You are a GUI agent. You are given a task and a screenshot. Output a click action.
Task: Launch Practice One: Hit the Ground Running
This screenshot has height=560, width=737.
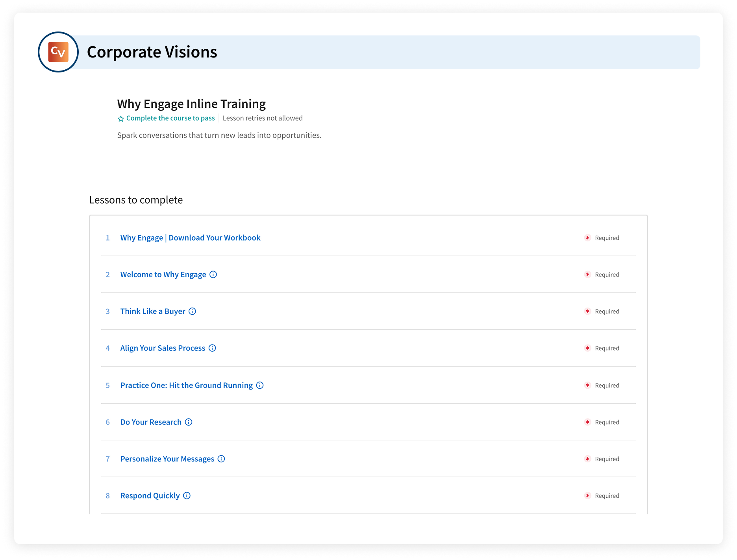click(186, 385)
